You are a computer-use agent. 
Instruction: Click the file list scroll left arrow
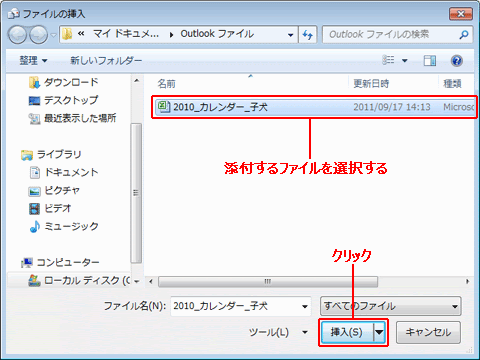point(151,282)
